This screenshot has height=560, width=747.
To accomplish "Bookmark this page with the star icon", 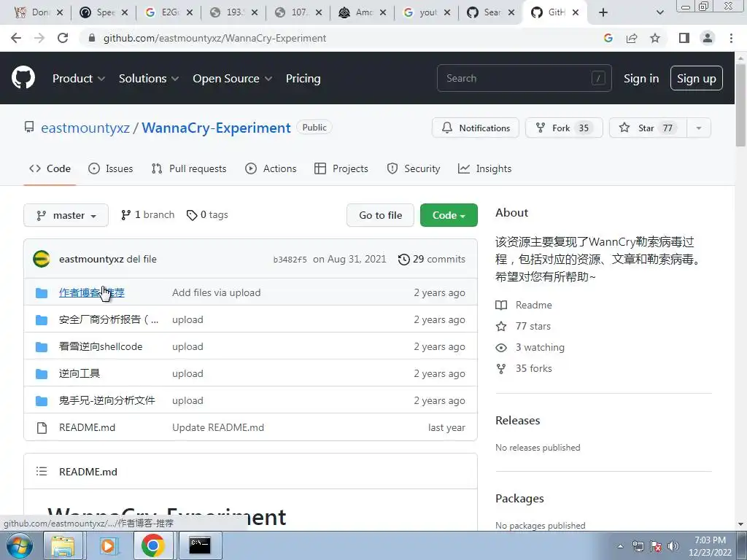I will (655, 38).
